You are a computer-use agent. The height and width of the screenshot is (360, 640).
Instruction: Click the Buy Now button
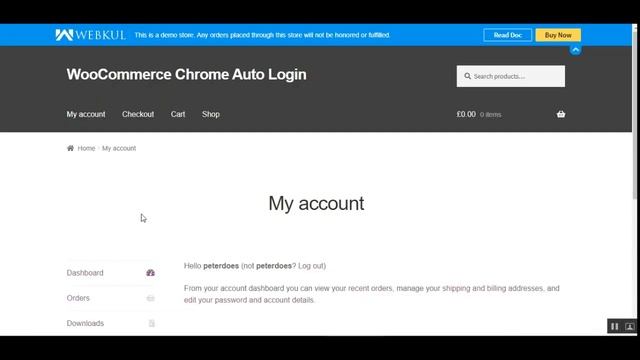[x=558, y=35]
